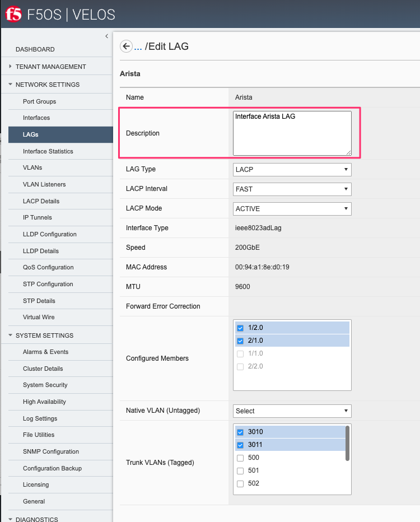Select LAGs in the sidebar
The image size is (420, 522).
click(60, 134)
